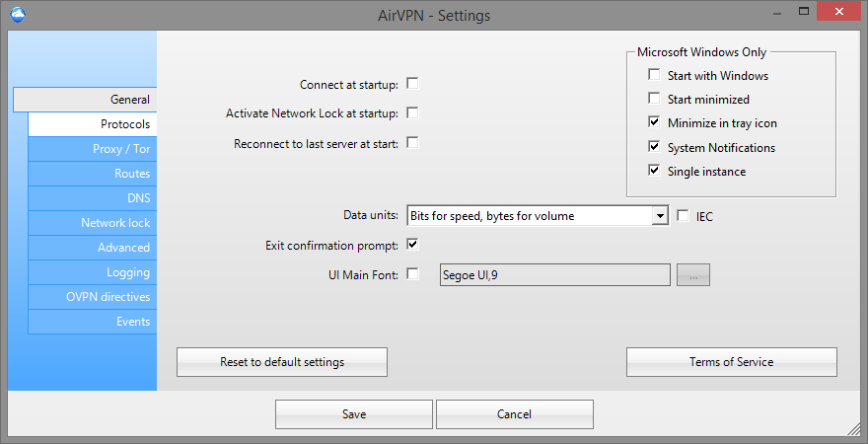Click the Segoe UI font text field
Viewport: 868px width, 444px height.
(555, 274)
